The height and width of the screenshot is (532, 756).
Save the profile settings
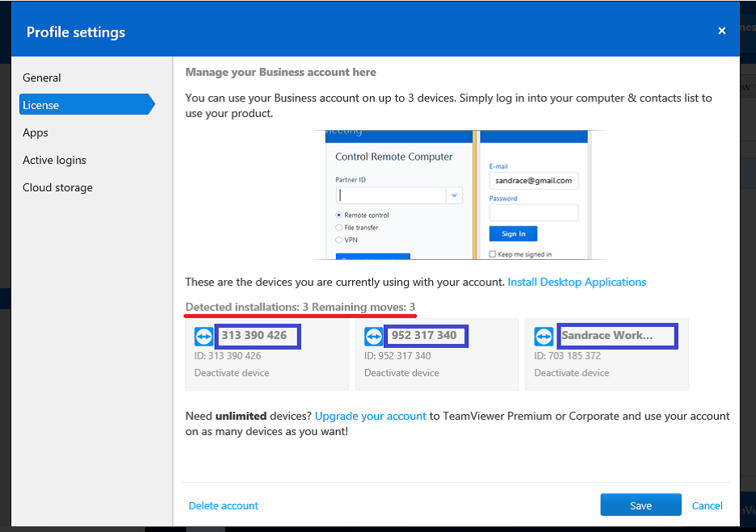pos(640,505)
